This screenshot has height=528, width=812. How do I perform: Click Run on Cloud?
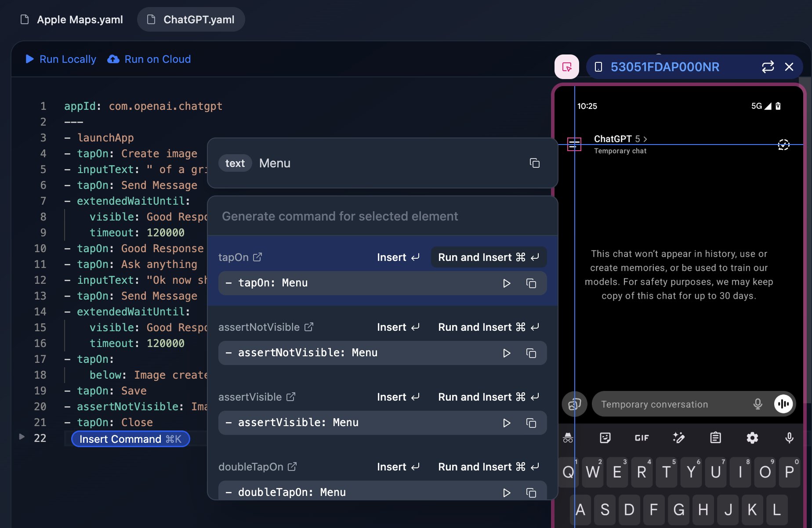pyautogui.click(x=149, y=59)
